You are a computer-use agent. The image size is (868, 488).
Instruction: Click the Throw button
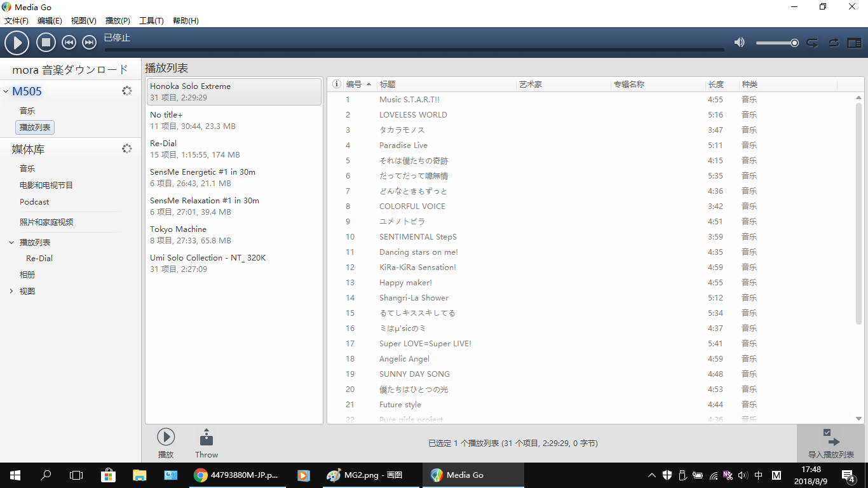click(x=207, y=443)
